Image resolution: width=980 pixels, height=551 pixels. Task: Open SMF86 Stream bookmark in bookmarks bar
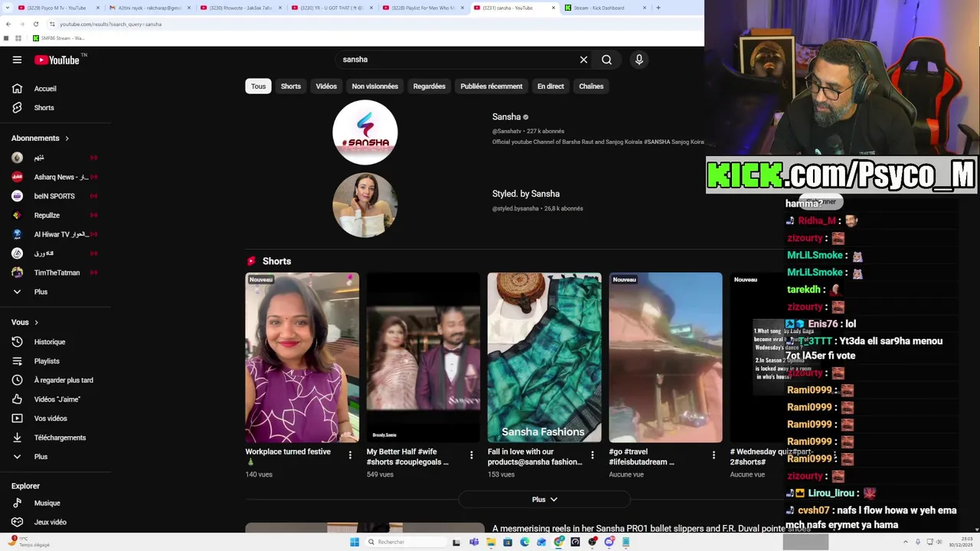click(x=59, y=38)
